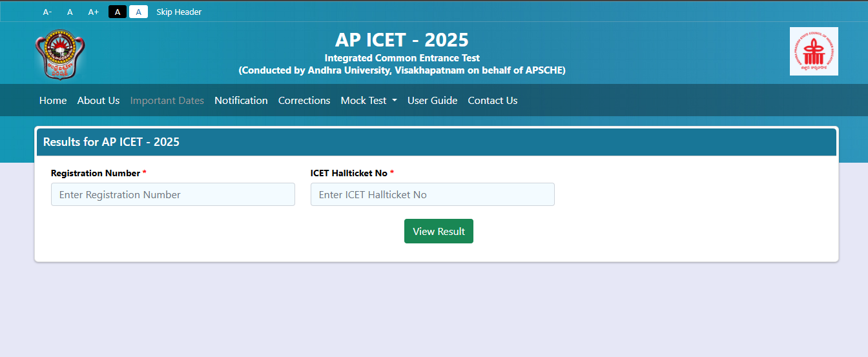Image resolution: width=868 pixels, height=357 pixels.
Task: Click the AP ICET - 2025 title
Action: (x=402, y=39)
